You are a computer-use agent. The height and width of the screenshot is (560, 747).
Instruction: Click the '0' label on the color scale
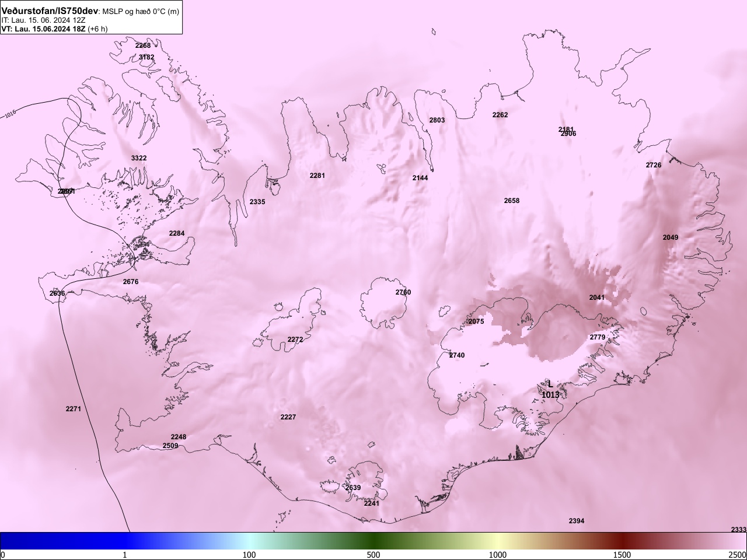[2, 554]
